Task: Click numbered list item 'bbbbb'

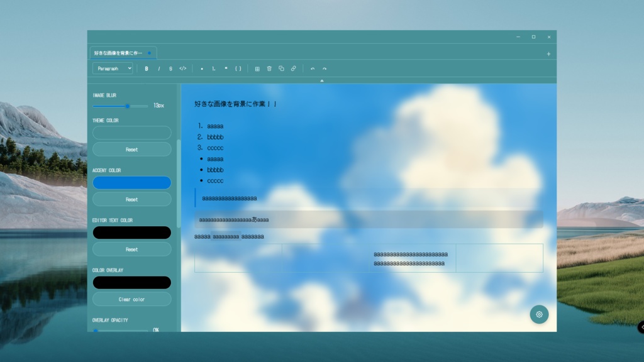Action: [x=215, y=137]
